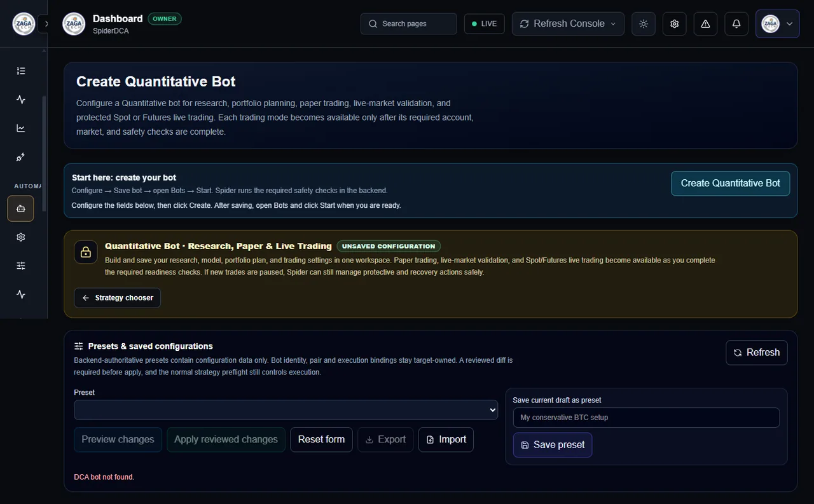814x504 pixels.
Task: Click the Export button
Action: tap(385, 440)
